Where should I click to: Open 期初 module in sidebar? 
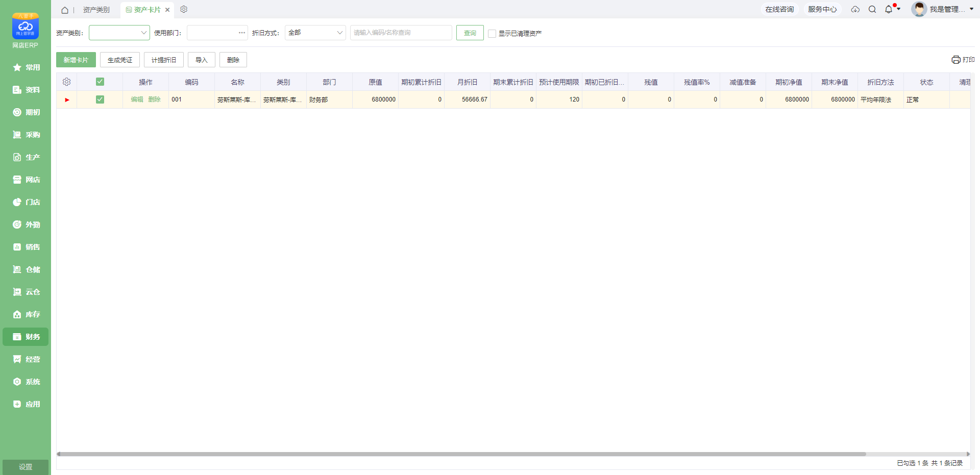[x=26, y=112]
